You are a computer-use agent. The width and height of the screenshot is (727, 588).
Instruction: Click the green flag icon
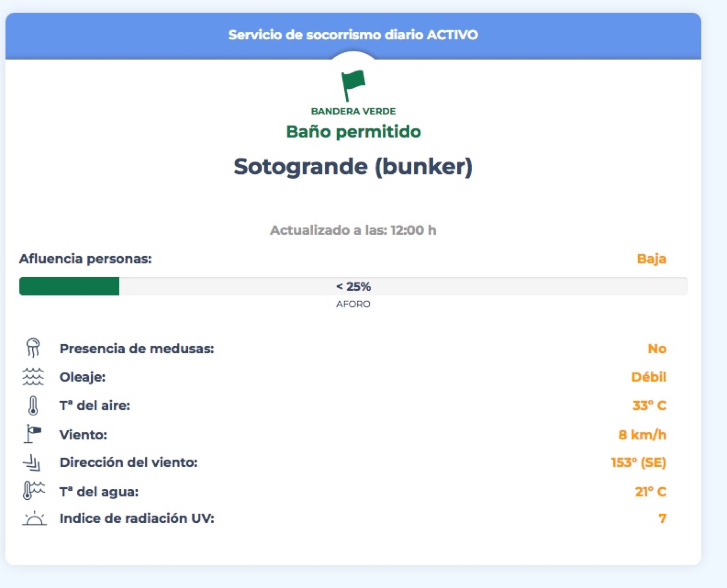(x=353, y=85)
